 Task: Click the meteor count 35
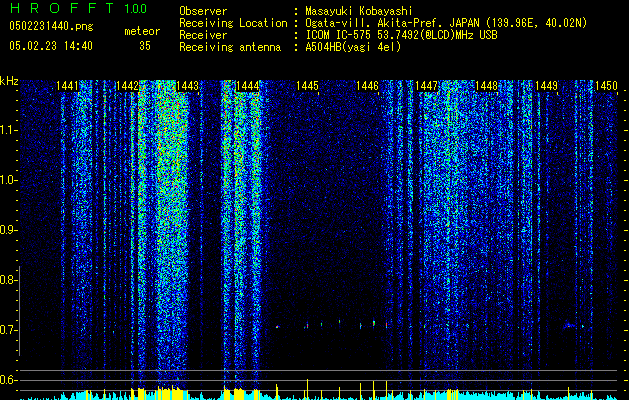coord(145,46)
